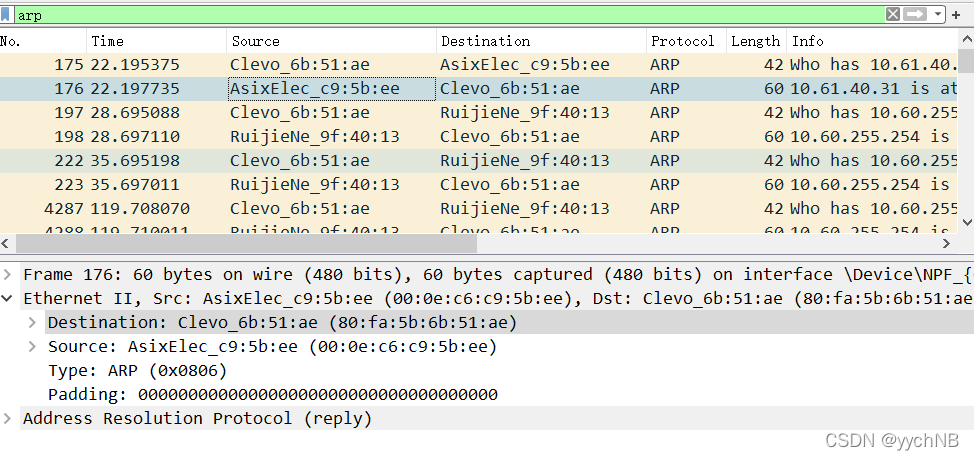Sort by the Length column header
This screenshot has width=974, height=460.
pyautogui.click(x=757, y=41)
